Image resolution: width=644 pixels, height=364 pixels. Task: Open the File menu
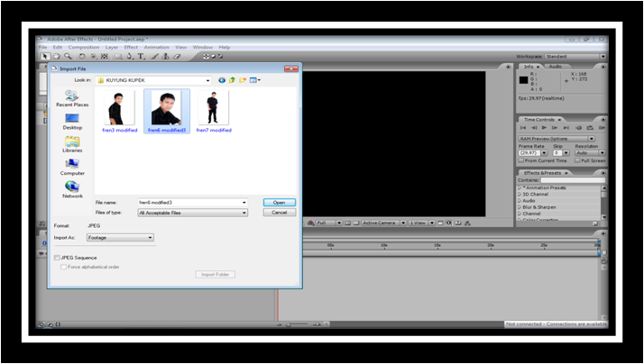point(42,47)
